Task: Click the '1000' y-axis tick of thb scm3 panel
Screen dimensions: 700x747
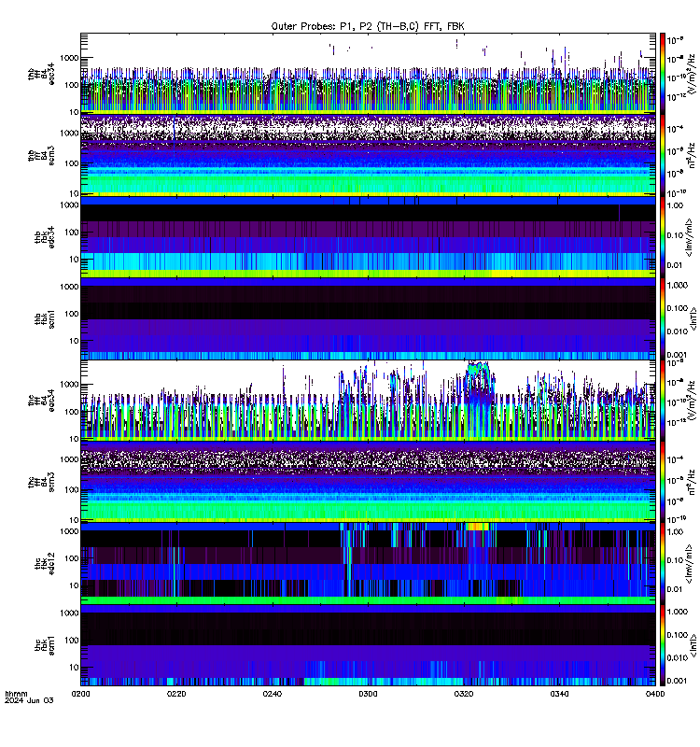Action: 69,133
